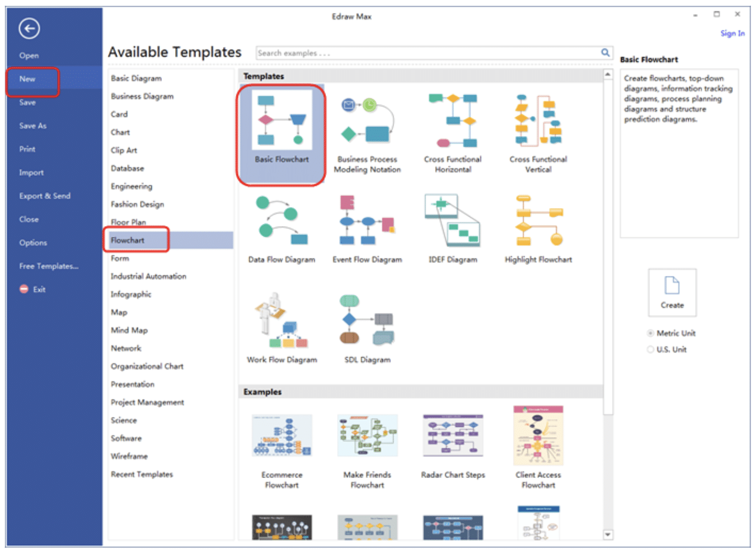Screen dimensions: 756x553
Task: Select the Fashion Design category
Action: [x=137, y=204]
